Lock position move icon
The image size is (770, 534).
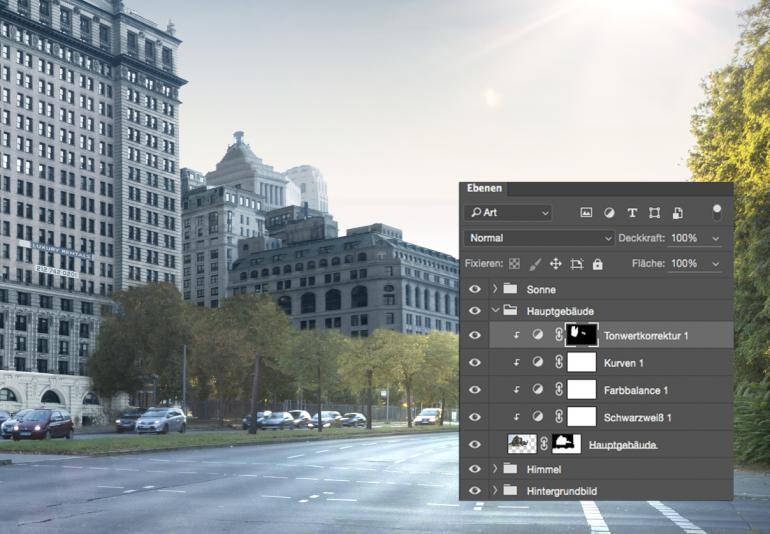pyautogui.click(x=556, y=264)
